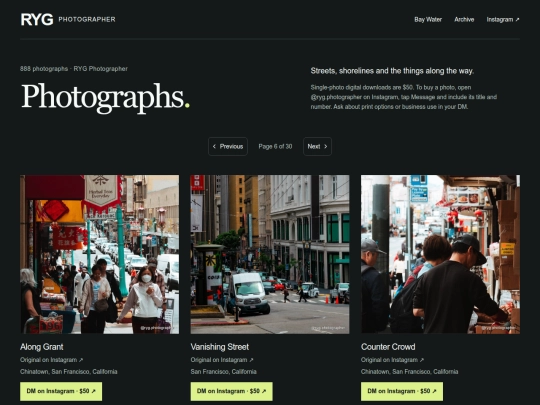Click the Photographs heading
Screen dimensions: 540x405
[x=105, y=97]
